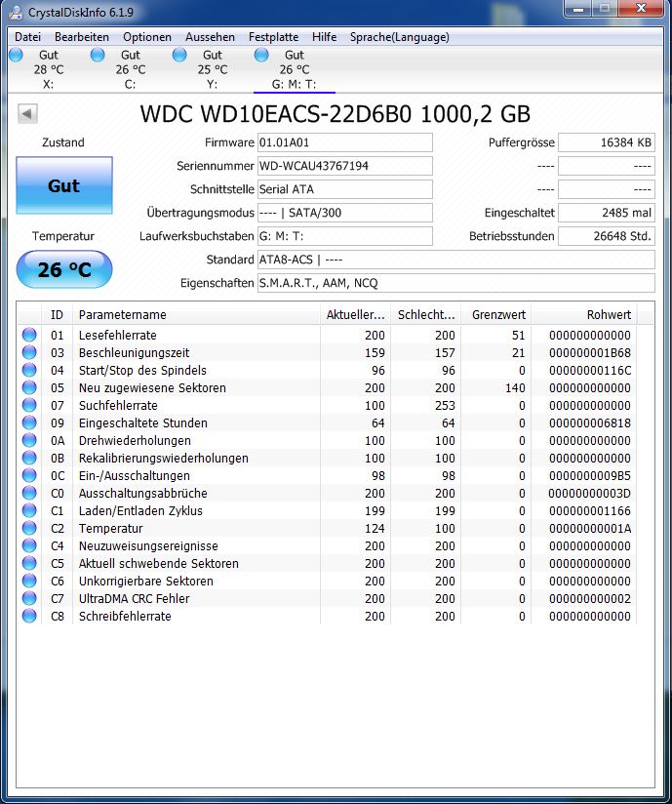Click the blue Gut health status button

tap(64, 185)
